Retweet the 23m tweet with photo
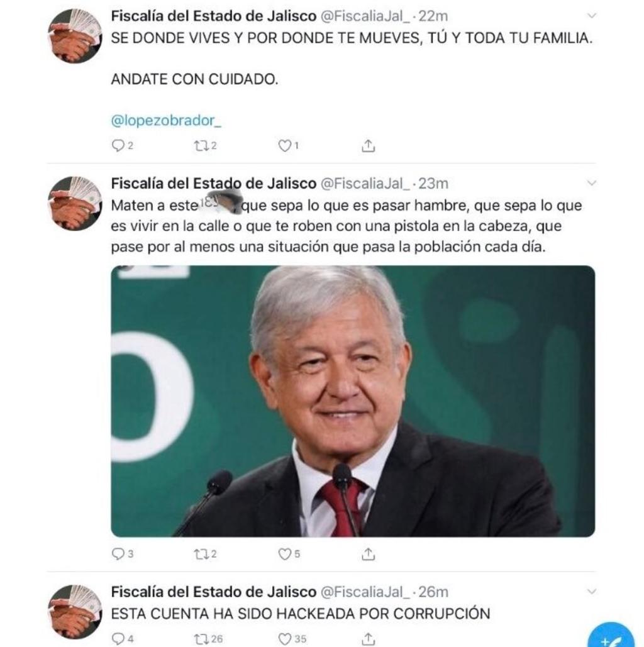 [x=201, y=553]
